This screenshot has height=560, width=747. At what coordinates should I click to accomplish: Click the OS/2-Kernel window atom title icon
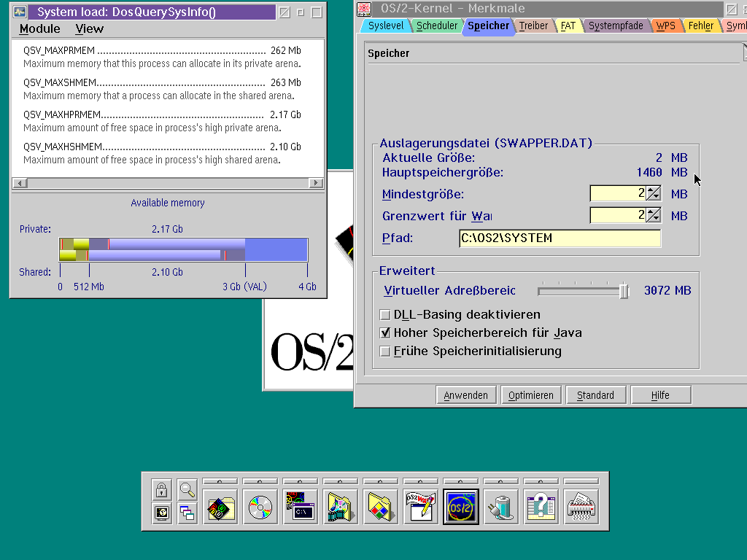click(364, 8)
